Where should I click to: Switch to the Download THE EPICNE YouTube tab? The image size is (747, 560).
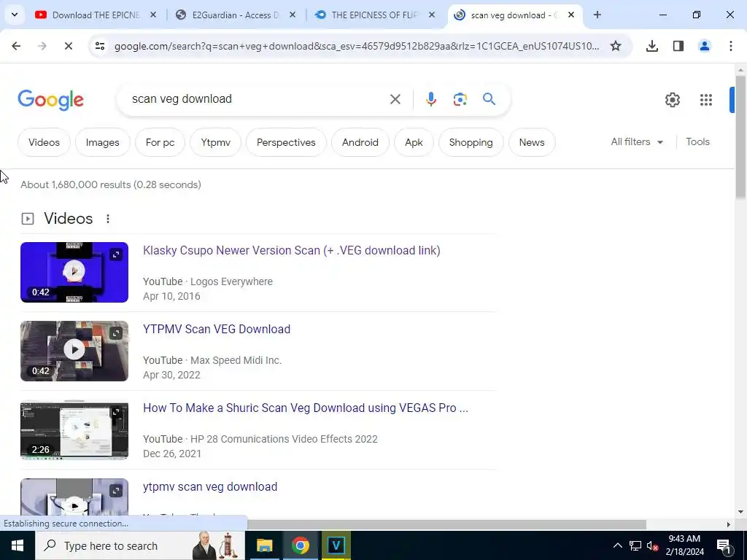coord(96,15)
